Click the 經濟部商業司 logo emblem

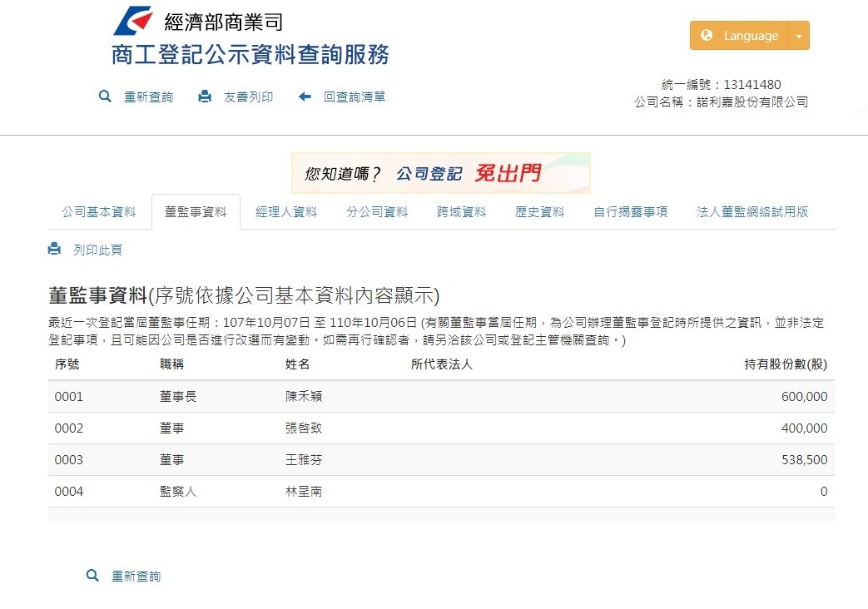tap(133, 21)
